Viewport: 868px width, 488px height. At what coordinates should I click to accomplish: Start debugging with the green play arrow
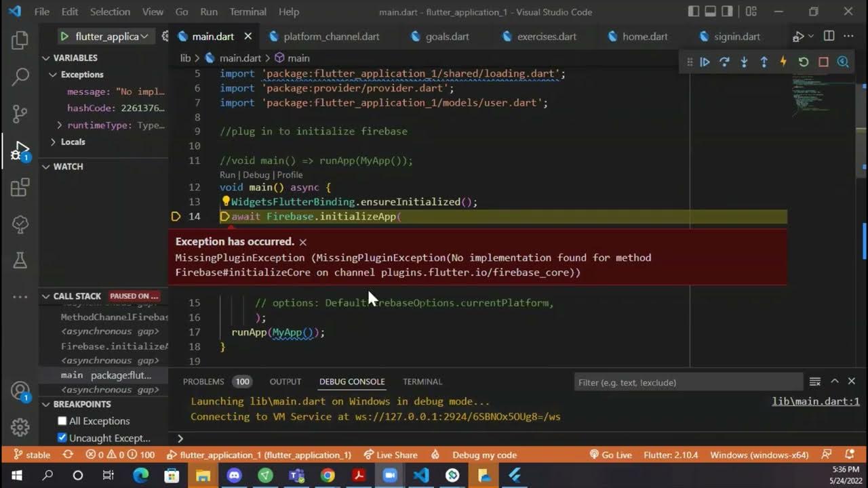click(x=64, y=37)
